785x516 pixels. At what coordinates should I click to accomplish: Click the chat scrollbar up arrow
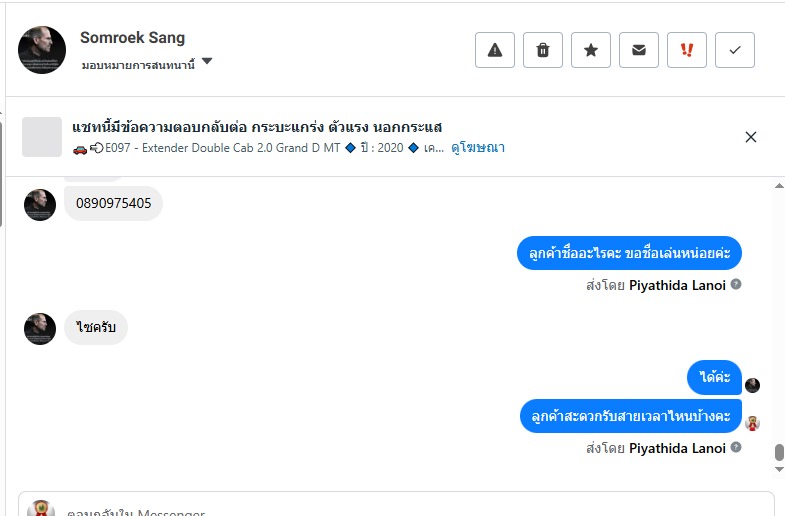click(x=779, y=186)
